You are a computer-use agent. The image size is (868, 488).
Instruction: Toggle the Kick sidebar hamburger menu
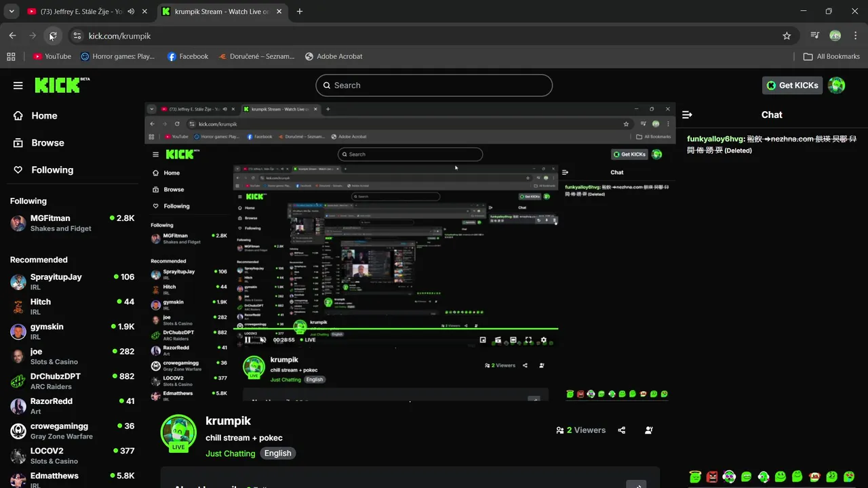tap(18, 85)
